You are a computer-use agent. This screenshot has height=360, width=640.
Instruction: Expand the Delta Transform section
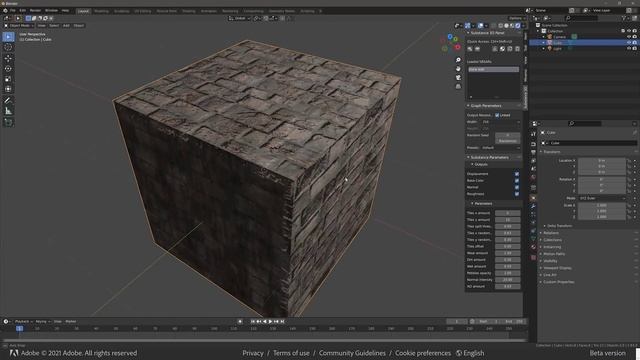[x=559, y=226]
